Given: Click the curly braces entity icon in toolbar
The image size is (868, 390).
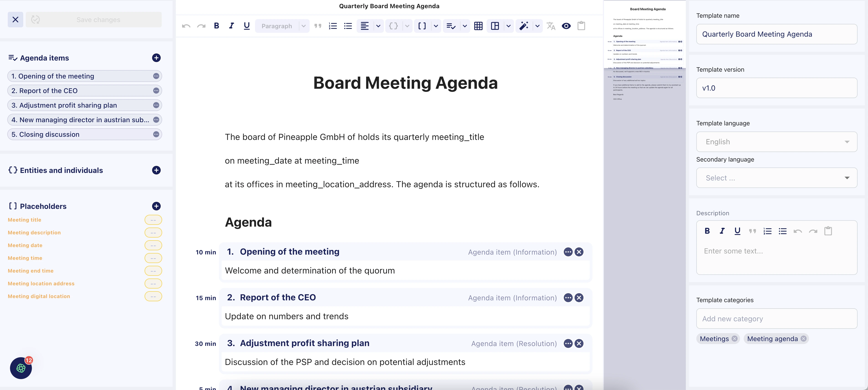Looking at the screenshot, I should (393, 26).
